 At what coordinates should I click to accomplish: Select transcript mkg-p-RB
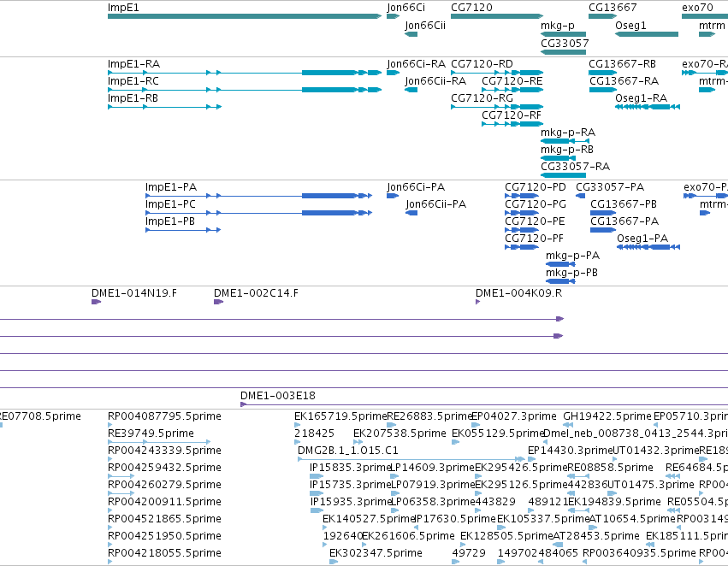pyautogui.click(x=558, y=158)
